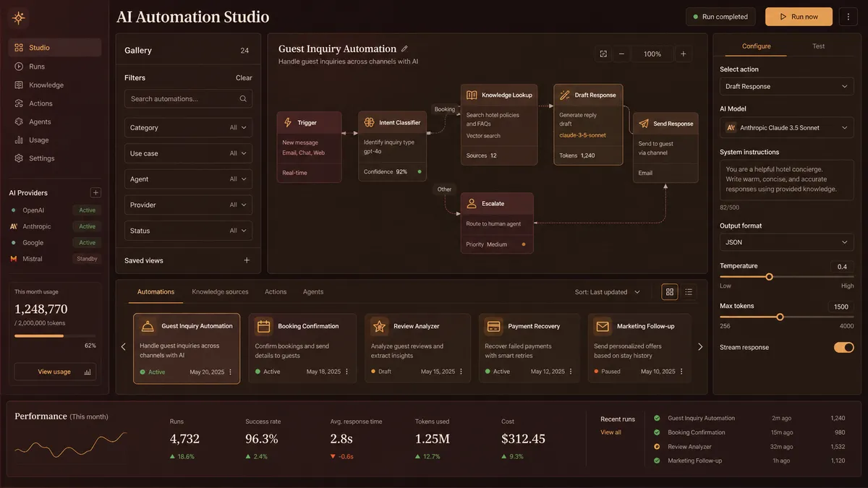Click the View usage button
Viewport: 868px width, 488px height.
coord(55,372)
